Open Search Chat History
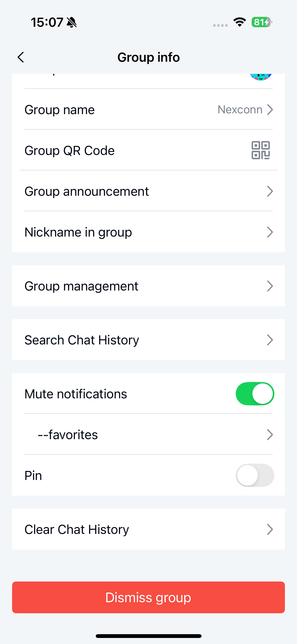Image resolution: width=297 pixels, height=644 pixels. click(x=148, y=340)
